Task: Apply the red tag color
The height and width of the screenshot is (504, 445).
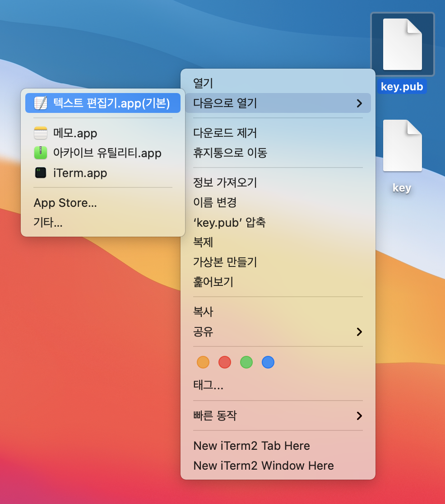Action: pos(225,362)
